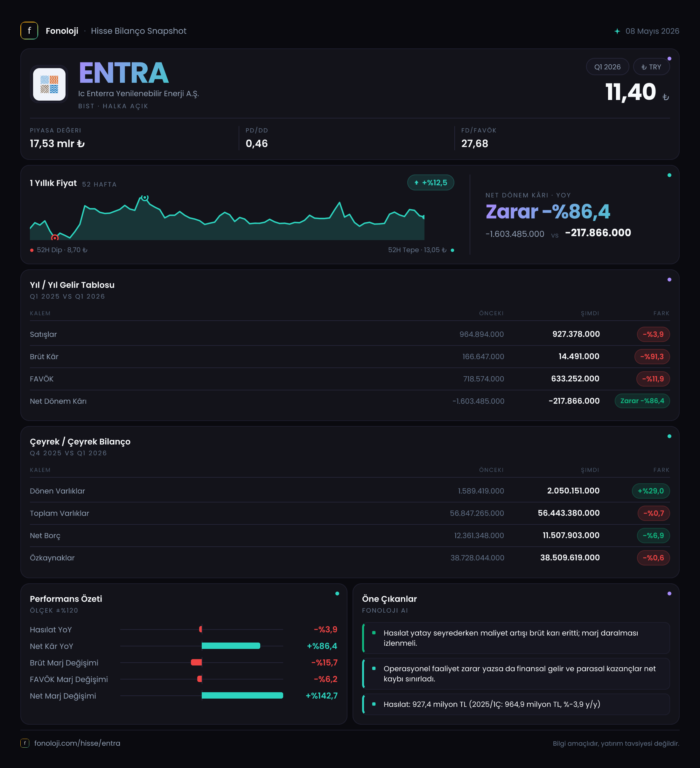Click the 52-week high marker on chart
The height and width of the screenshot is (768, 700).
[x=145, y=197]
